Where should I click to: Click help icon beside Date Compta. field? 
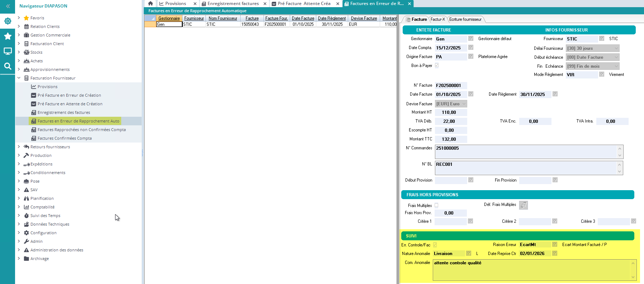point(471,48)
